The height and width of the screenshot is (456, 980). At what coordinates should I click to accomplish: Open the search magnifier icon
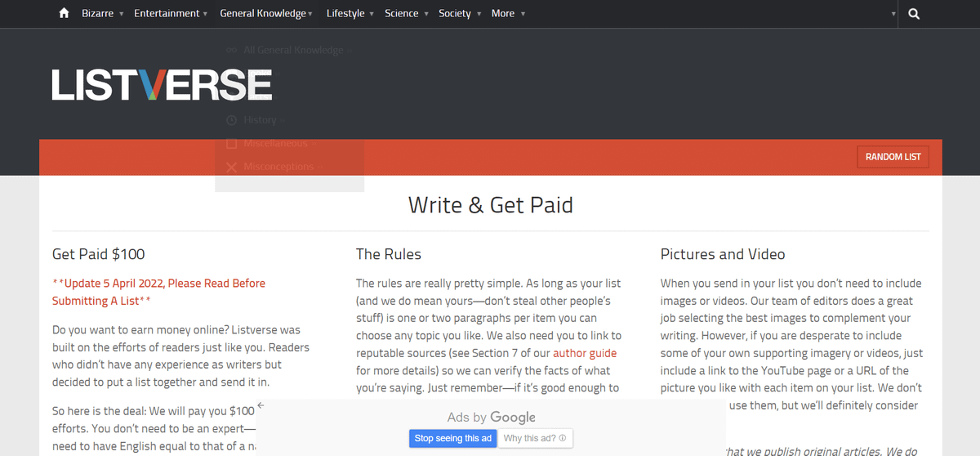click(x=914, y=14)
